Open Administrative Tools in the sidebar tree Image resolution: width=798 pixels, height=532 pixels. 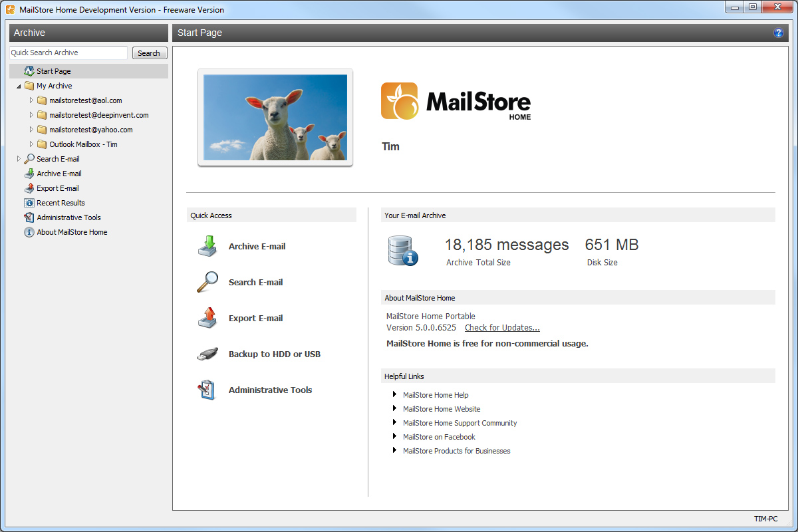69,217
